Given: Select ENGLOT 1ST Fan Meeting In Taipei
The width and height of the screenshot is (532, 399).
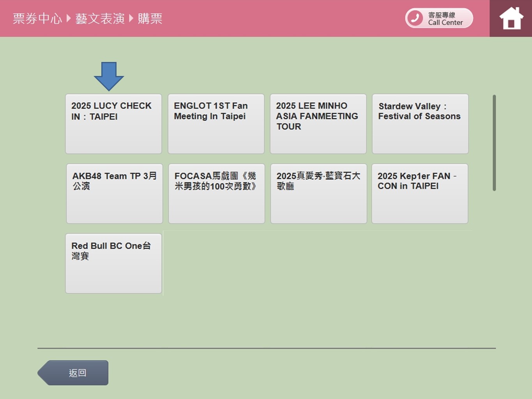Looking at the screenshot, I should click(216, 124).
